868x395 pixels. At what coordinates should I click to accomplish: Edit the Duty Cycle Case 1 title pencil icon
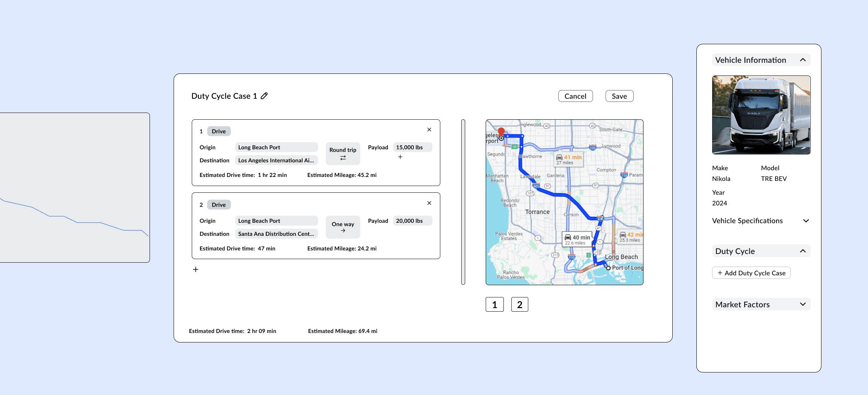tap(264, 96)
